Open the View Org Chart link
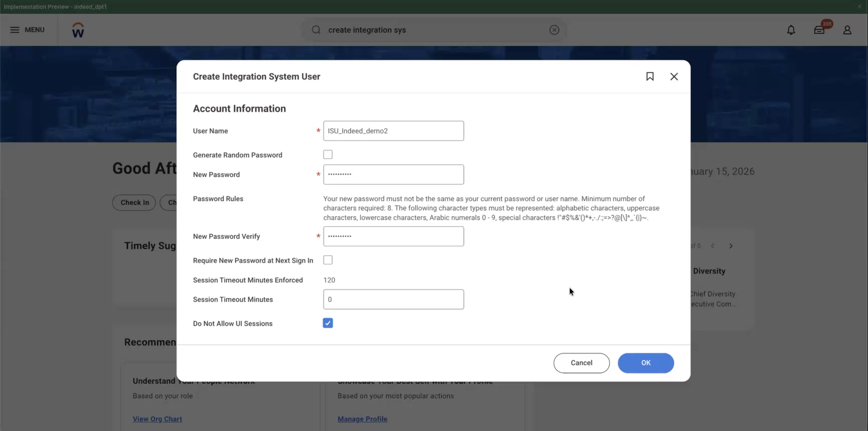The image size is (868, 431). click(157, 419)
